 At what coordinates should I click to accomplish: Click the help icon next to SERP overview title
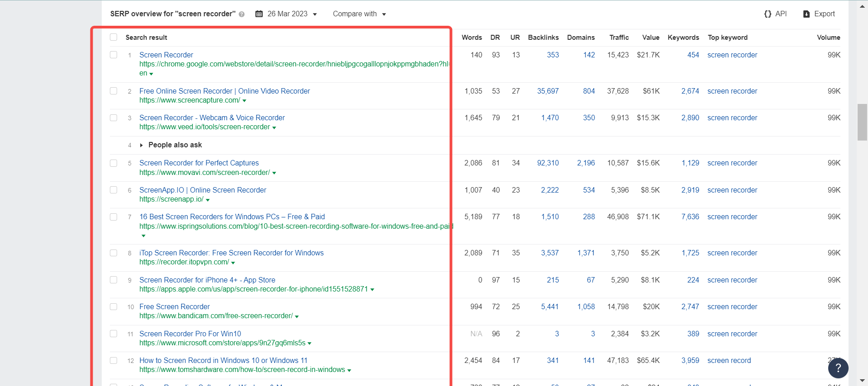[x=242, y=14]
